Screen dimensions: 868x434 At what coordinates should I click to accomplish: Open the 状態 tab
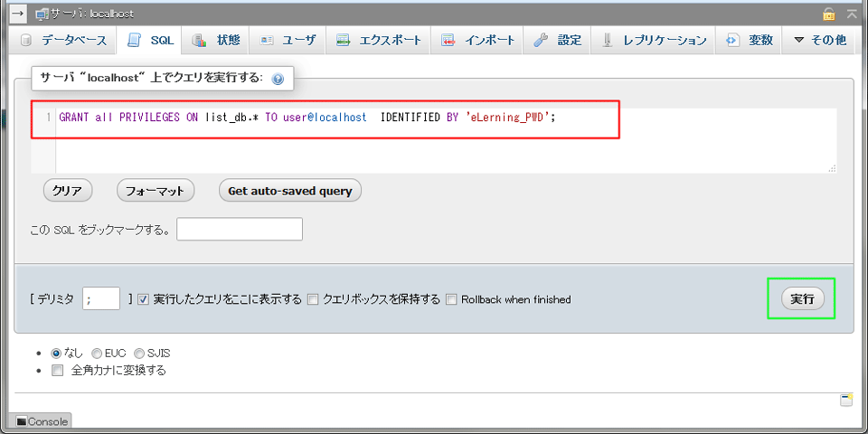(x=217, y=41)
